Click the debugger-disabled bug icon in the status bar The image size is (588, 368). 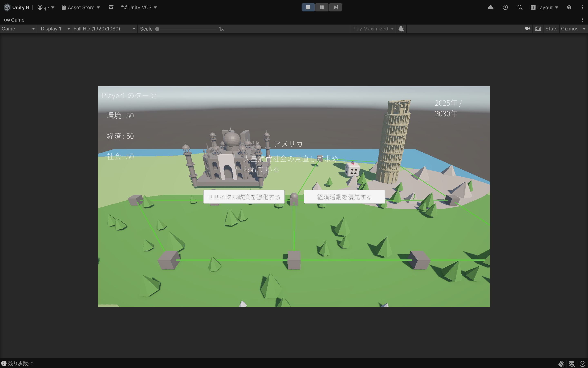[x=561, y=364]
